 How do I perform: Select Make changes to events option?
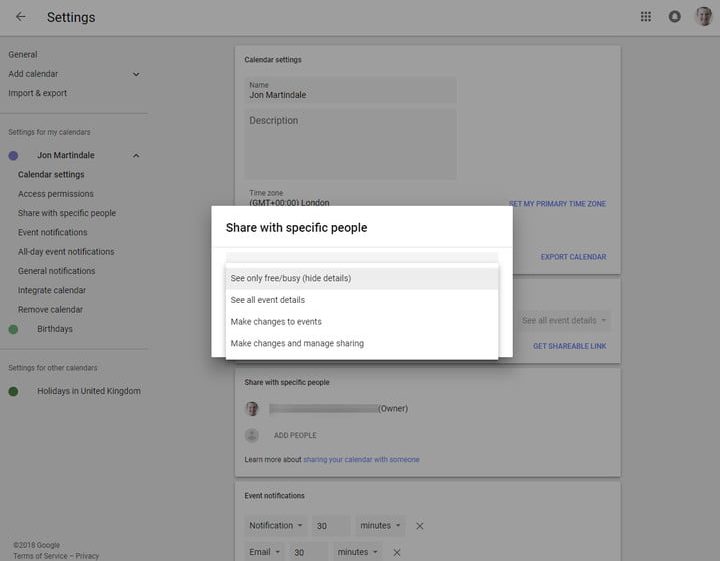coord(362,322)
